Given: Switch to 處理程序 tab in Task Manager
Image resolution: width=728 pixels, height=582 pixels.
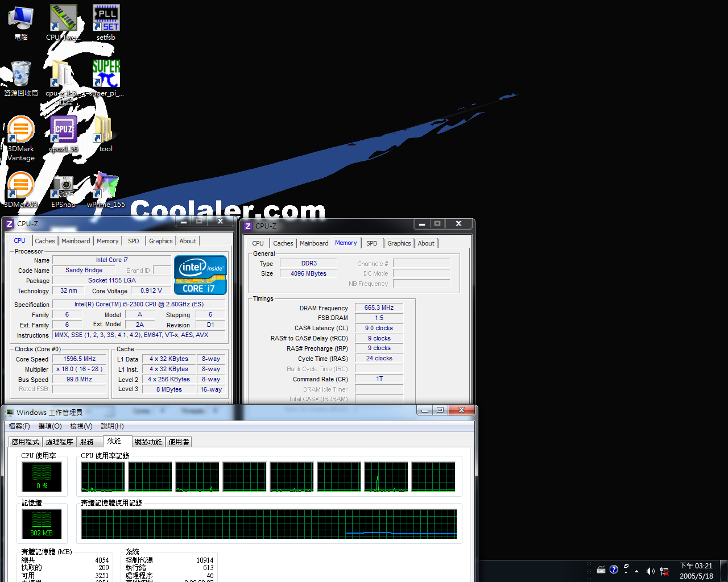Looking at the screenshot, I should pos(60,442).
